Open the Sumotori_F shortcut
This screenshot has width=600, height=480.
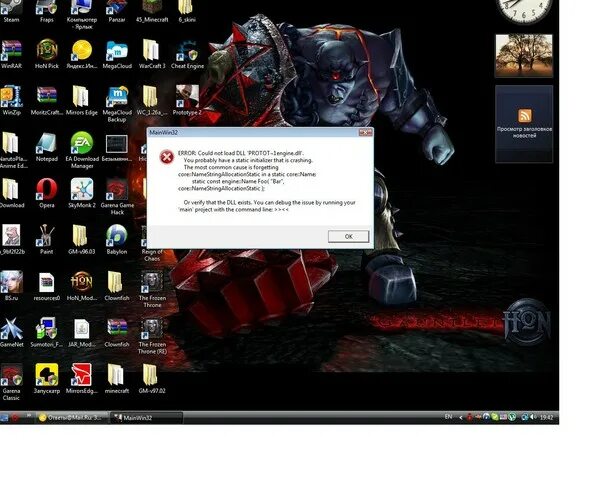pos(47,333)
